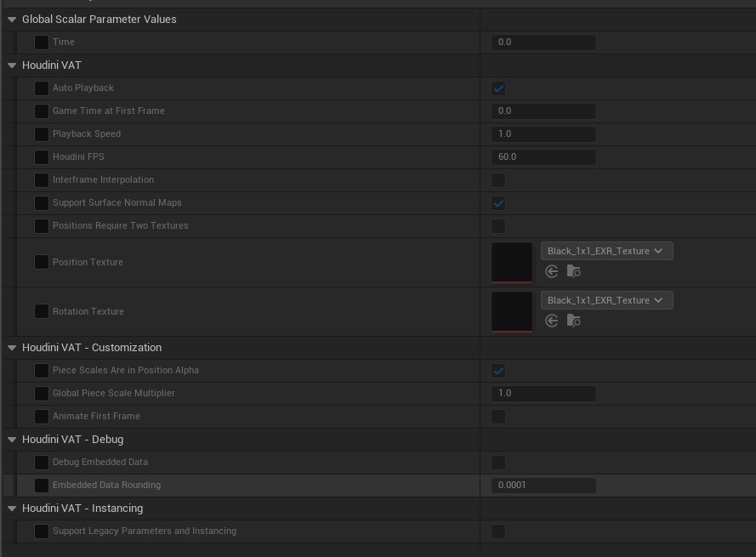Enable override for Positions Require Two Textures
Viewport: 756px width, 557px height.
click(x=42, y=225)
